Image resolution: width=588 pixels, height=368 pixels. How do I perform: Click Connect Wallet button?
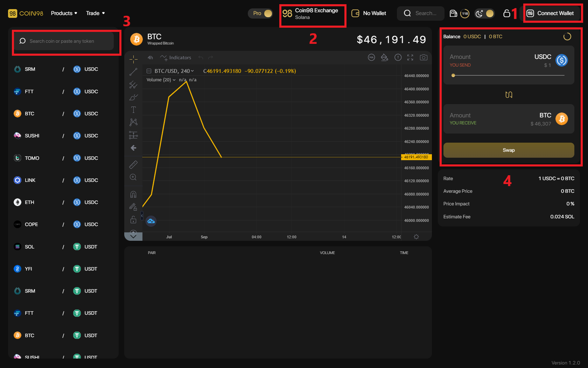coord(550,13)
